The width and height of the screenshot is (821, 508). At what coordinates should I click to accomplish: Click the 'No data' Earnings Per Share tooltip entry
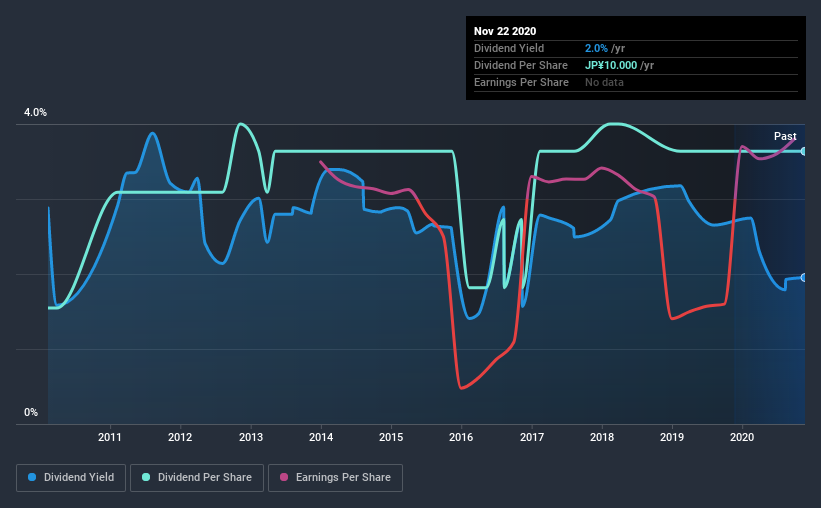click(604, 82)
